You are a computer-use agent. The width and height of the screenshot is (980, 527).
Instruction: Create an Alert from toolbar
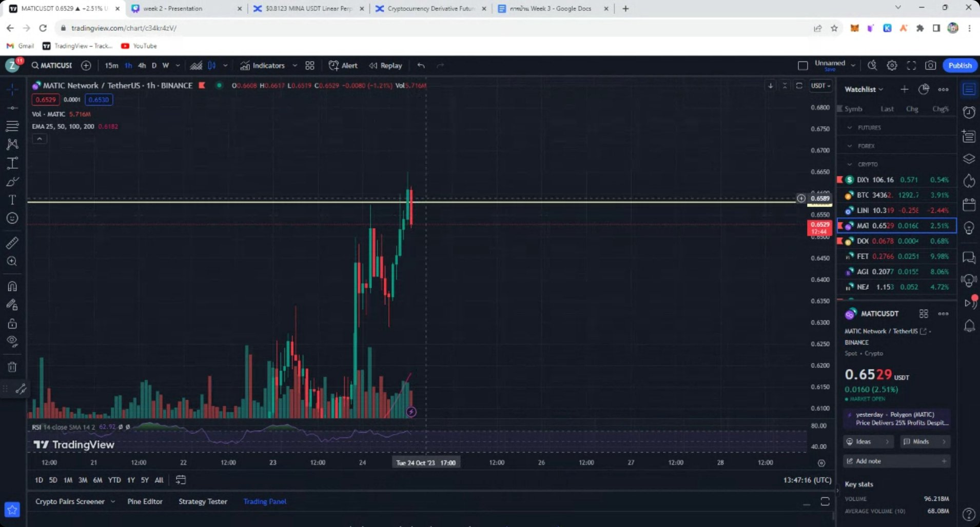(343, 66)
